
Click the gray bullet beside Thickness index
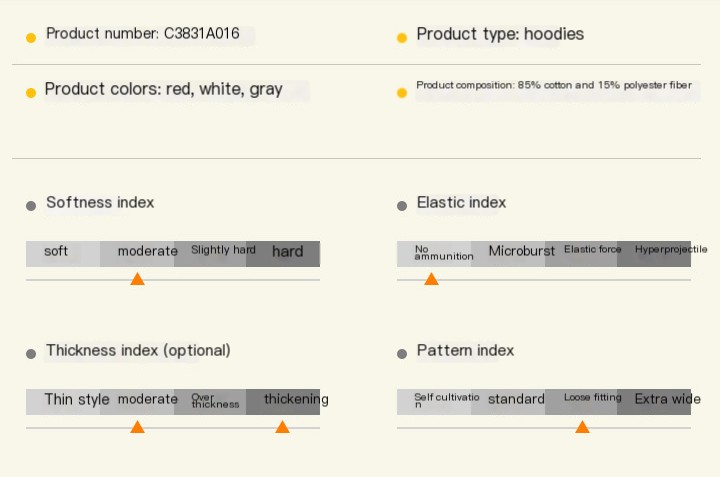(31, 353)
